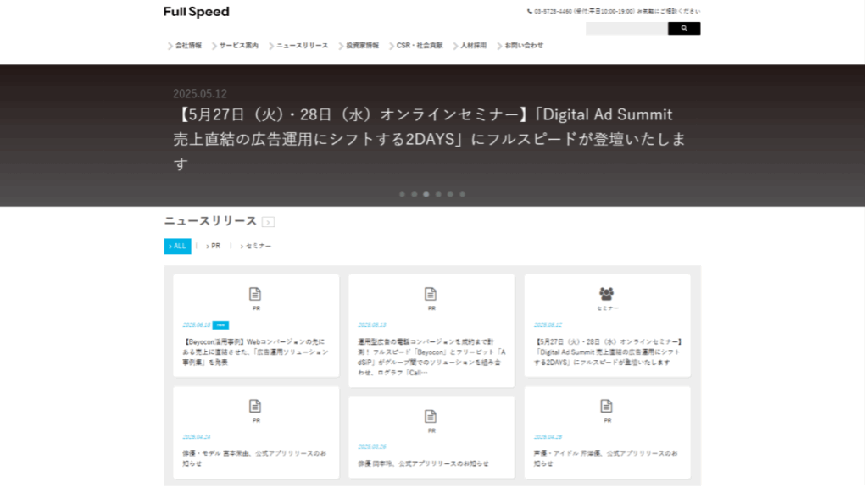Open 宮本茉由 公式アプリリリース article
868x488 pixels.
(x=255, y=458)
